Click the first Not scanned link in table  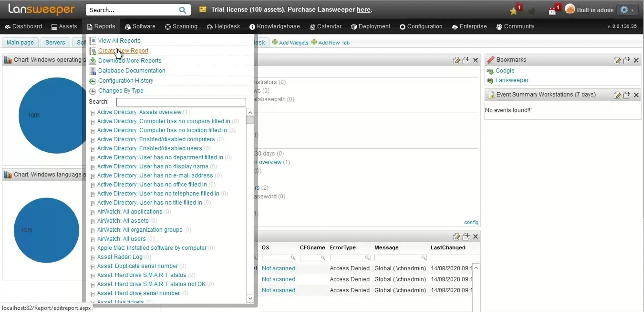point(278,268)
